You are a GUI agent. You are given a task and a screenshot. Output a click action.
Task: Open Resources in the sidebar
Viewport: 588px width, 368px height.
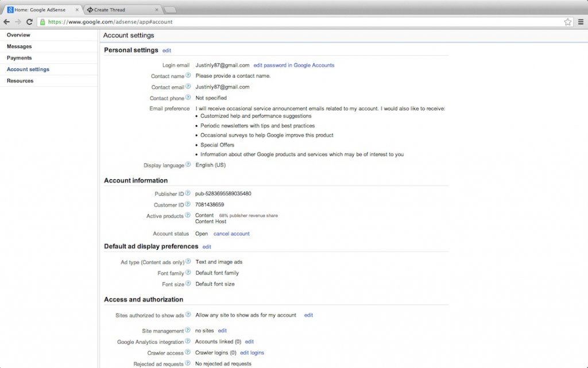coord(20,80)
